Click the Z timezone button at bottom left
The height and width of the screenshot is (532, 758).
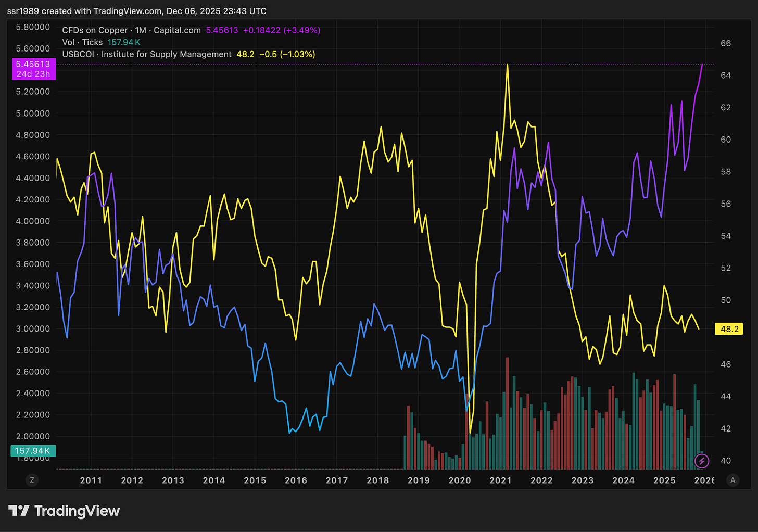(32, 480)
